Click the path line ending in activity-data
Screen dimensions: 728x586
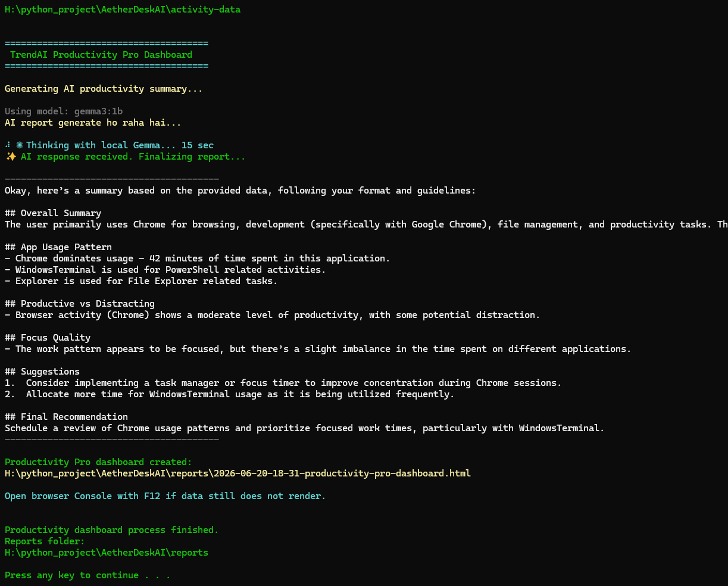123,10
